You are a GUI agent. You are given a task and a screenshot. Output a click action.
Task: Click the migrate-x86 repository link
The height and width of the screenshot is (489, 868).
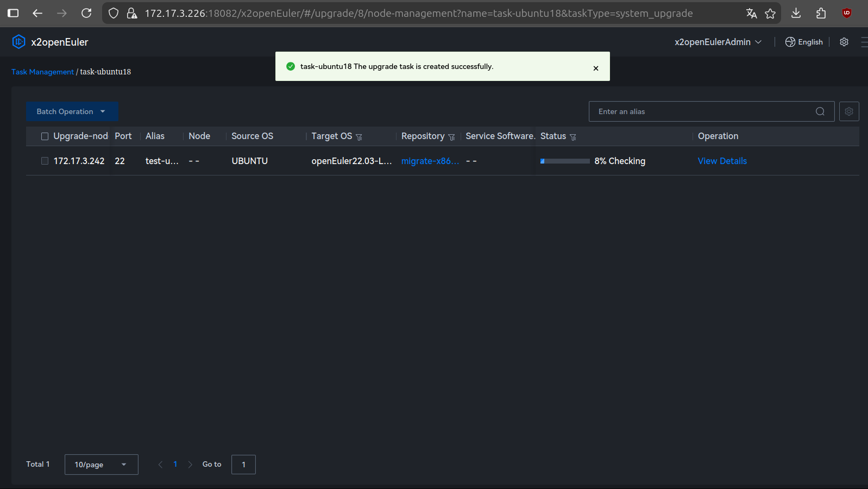[x=430, y=161]
